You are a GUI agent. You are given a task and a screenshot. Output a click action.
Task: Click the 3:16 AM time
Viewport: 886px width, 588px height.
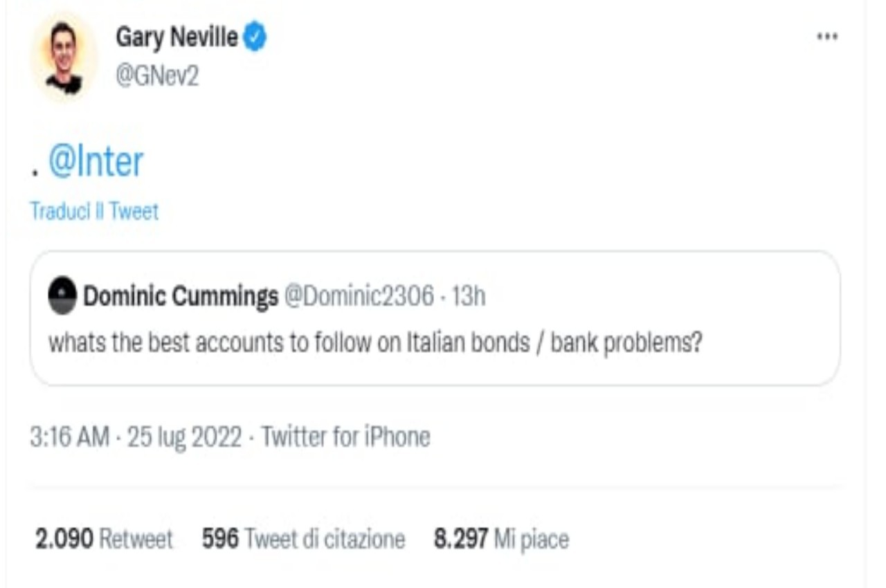(69, 437)
